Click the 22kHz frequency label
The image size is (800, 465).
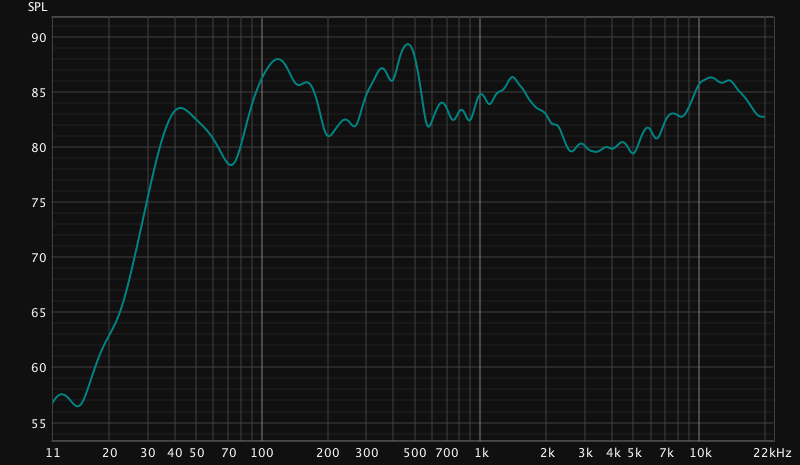pyautogui.click(x=772, y=453)
